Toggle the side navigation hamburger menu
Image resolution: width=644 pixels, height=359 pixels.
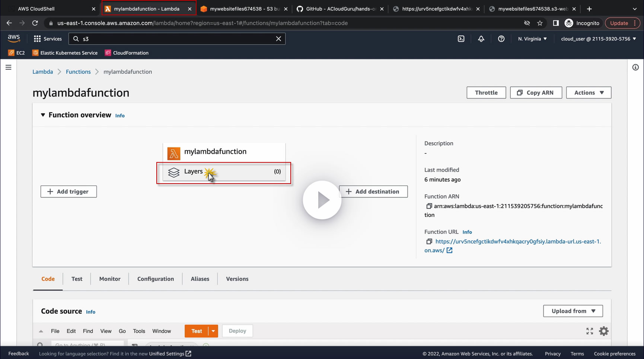(x=9, y=67)
